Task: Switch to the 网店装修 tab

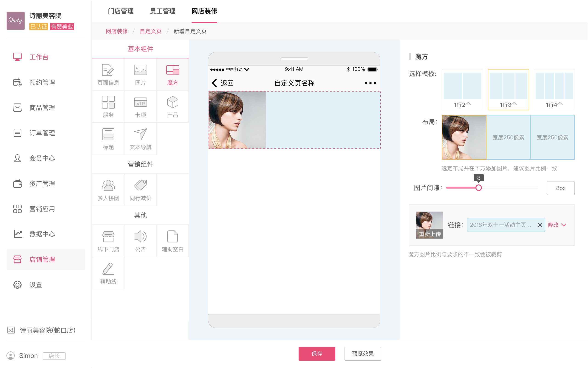Action: coord(204,11)
